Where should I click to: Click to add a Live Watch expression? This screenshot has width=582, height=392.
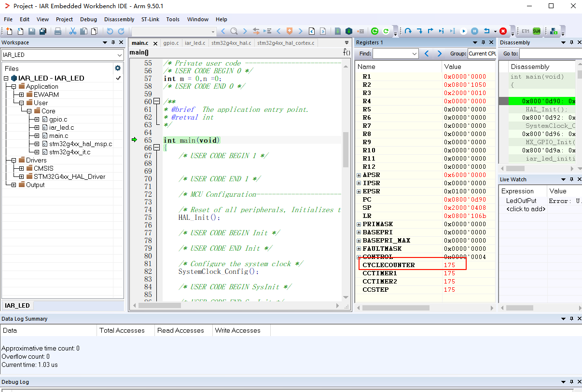[526, 209]
